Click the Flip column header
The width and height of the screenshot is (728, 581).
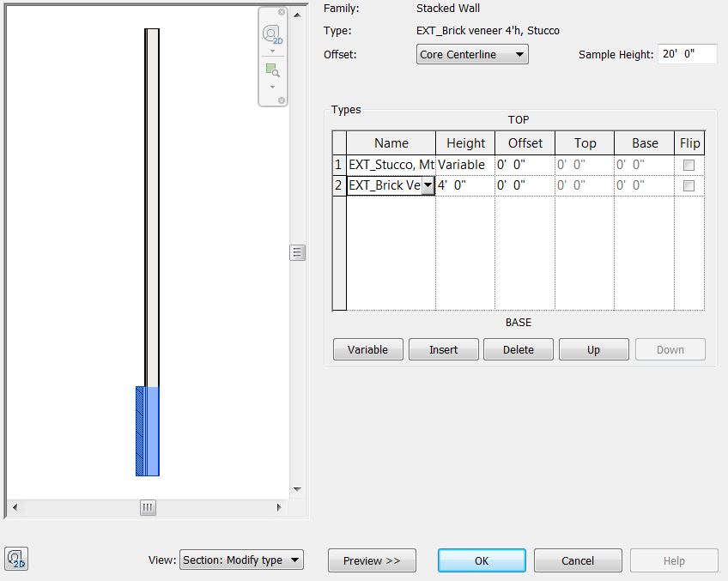[689, 143]
